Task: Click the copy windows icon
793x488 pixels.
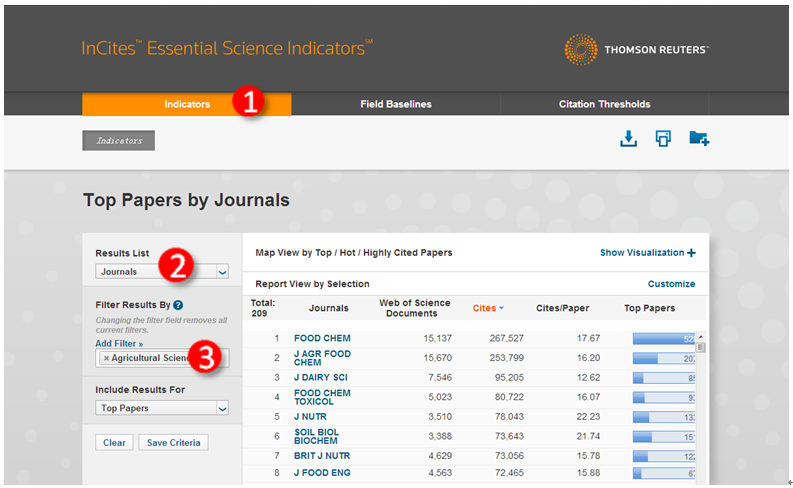Action: click(x=663, y=140)
